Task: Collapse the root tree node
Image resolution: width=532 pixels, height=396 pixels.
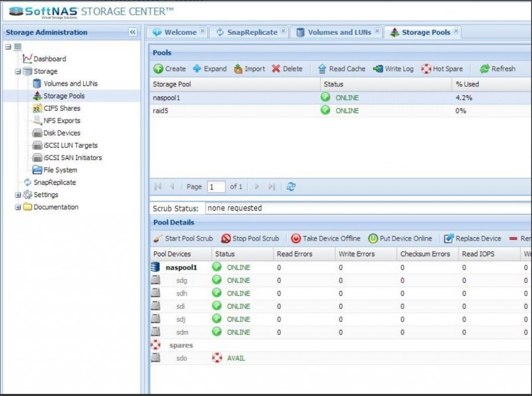Action: [x=8, y=47]
